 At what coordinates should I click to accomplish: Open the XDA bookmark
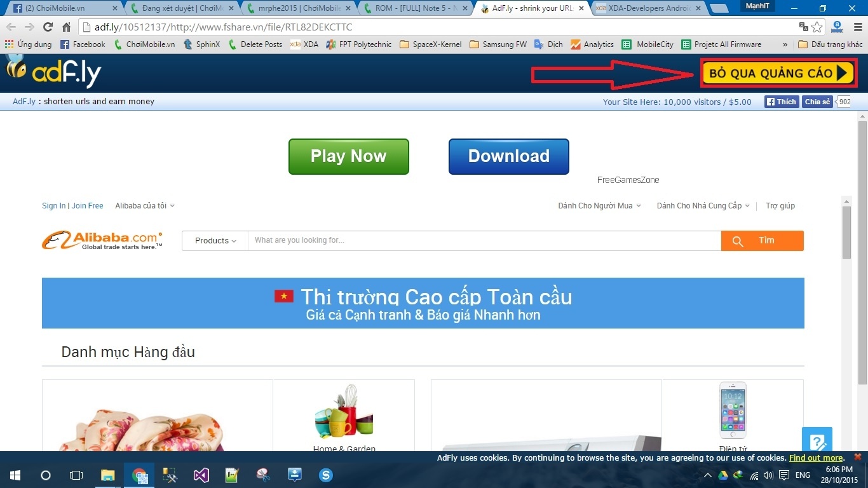pyautogui.click(x=304, y=44)
